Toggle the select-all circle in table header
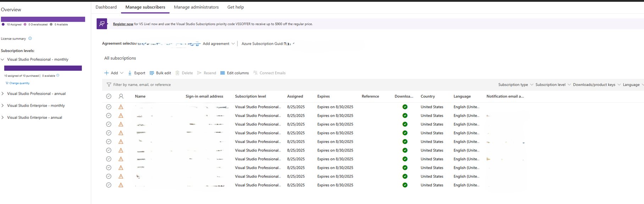Image resolution: width=644 pixels, height=204 pixels. (x=109, y=96)
